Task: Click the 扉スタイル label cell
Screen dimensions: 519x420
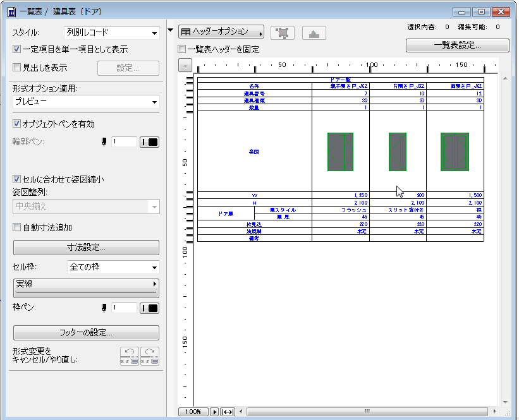Action: [283, 210]
